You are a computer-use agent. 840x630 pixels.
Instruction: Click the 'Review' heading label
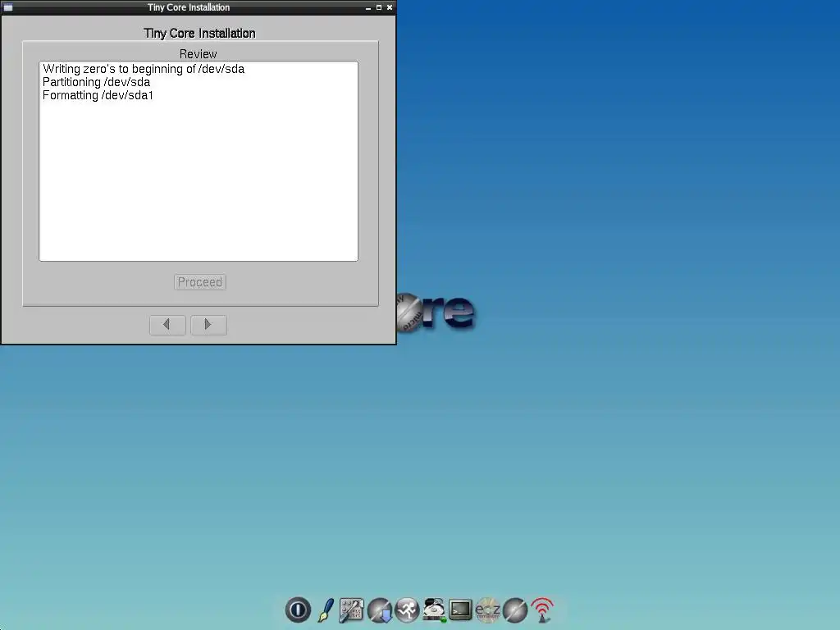coord(199,54)
